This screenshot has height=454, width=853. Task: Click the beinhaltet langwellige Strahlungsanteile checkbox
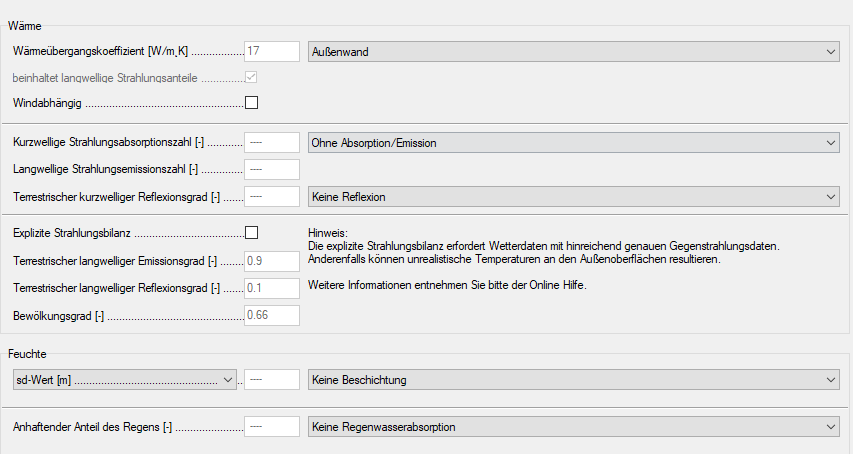click(x=251, y=77)
